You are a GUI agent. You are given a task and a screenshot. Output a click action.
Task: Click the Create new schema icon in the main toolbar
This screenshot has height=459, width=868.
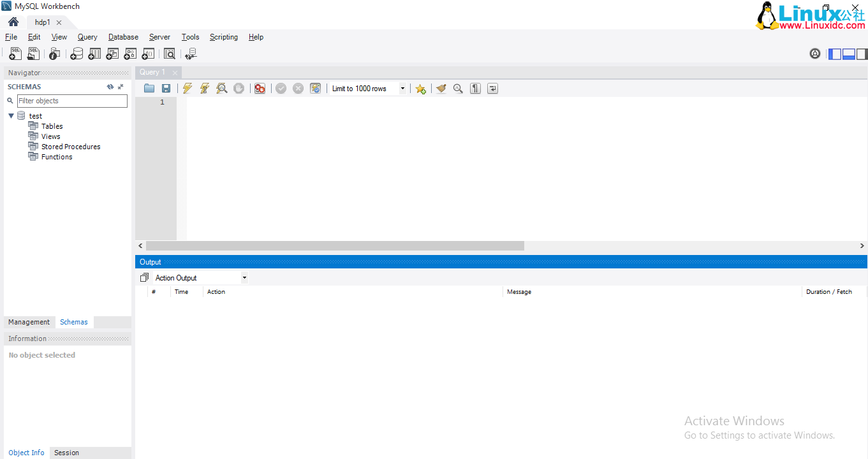pos(77,54)
